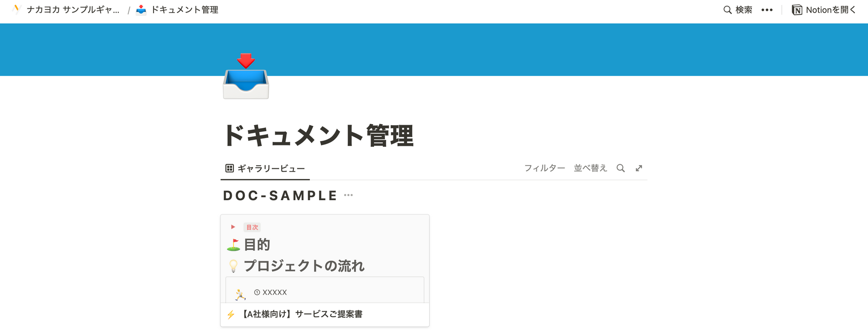Open the three-dot menu in the top bar
The image size is (868, 334).
pos(767,10)
